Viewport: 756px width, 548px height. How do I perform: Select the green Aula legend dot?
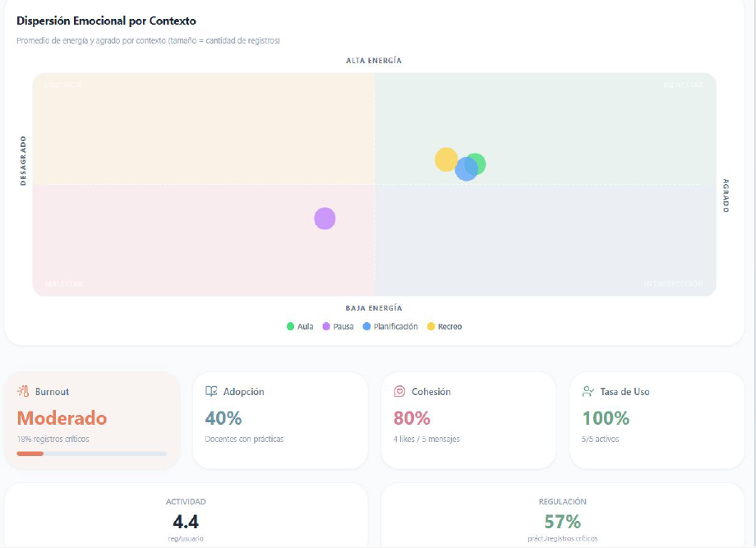point(291,325)
